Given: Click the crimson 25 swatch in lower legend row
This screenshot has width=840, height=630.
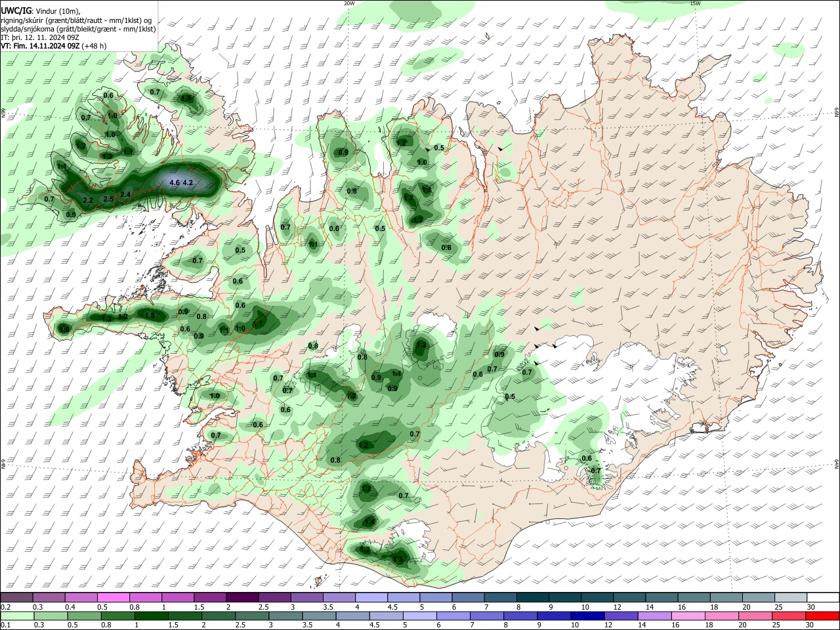Looking at the screenshot, I should click(789, 616).
